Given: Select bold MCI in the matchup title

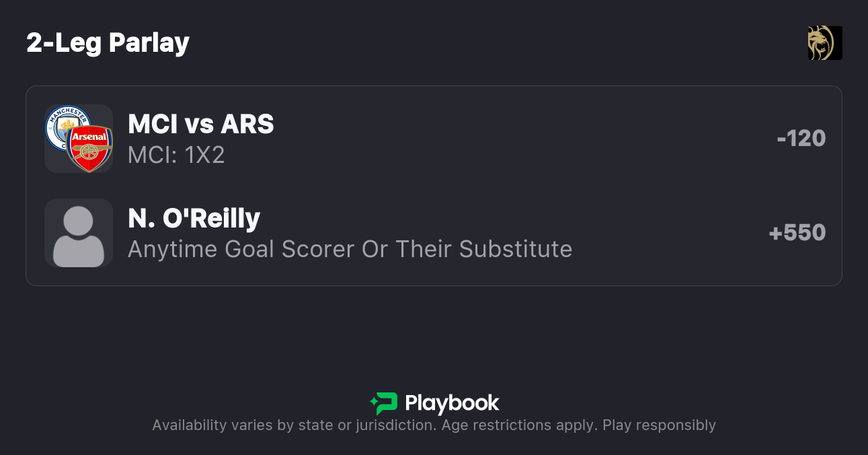Looking at the screenshot, I should click(x=153, y=125).
